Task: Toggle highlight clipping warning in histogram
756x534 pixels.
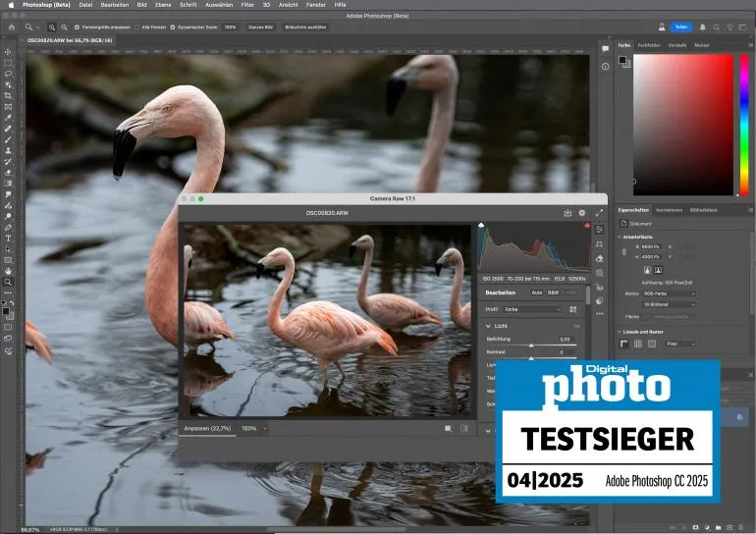Action: pos(587,225)
